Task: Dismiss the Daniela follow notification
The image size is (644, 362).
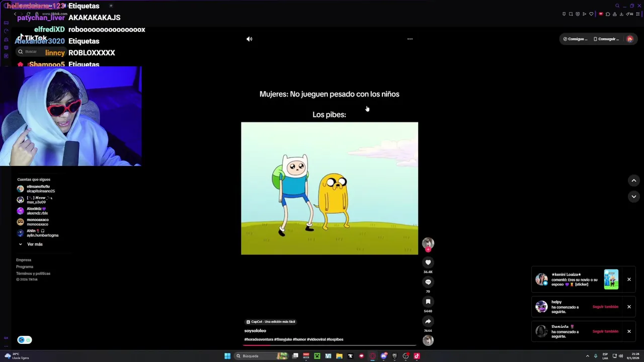Action: coord(629,331)
